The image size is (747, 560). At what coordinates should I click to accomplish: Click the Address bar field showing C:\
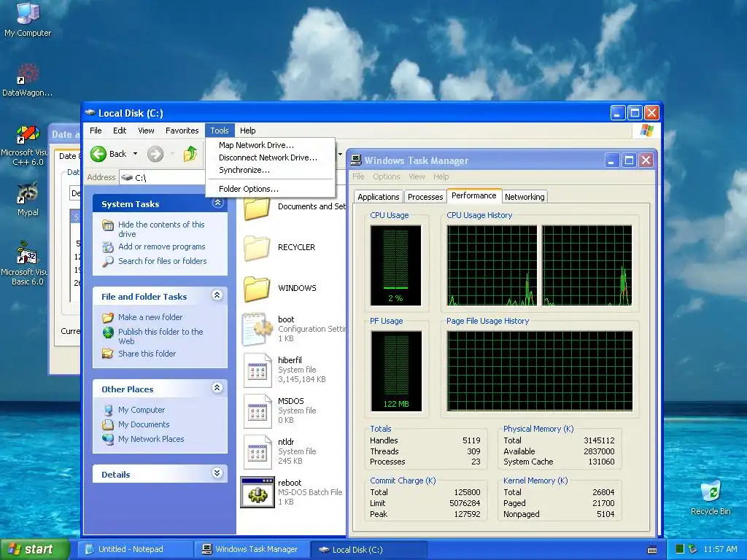click(x=162, y=178)
